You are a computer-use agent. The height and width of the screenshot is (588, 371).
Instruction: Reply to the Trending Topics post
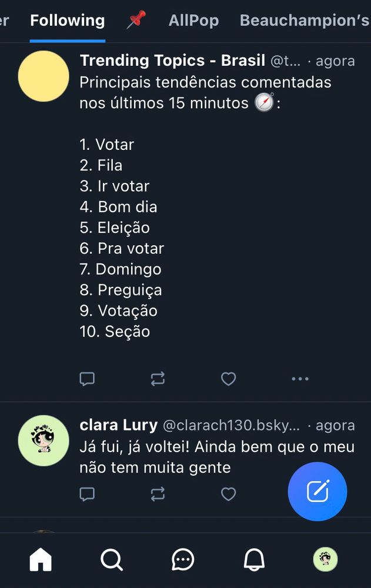tap(87, 379)
